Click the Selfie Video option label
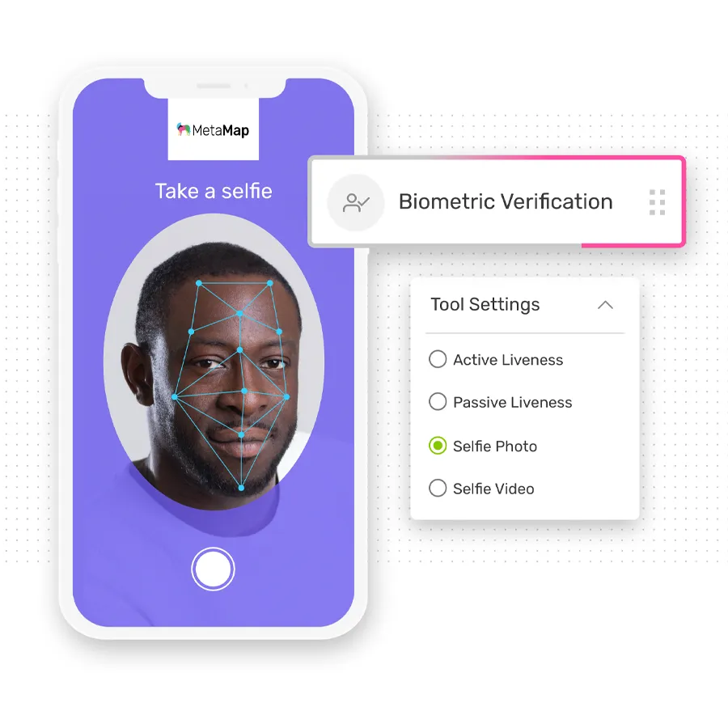The image size is (728, 728). pyautogui.click(x=493, y=489)
